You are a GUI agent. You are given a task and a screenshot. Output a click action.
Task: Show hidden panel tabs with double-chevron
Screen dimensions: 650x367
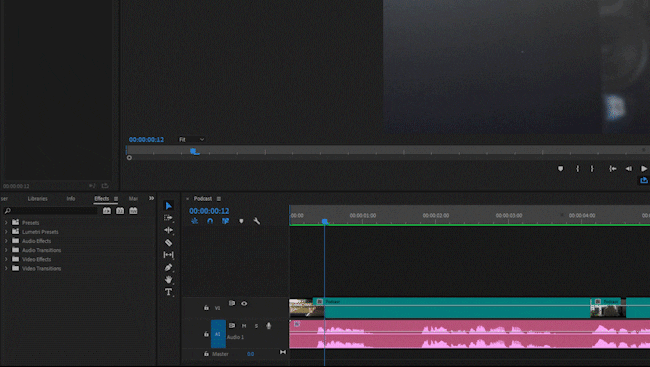151,198
